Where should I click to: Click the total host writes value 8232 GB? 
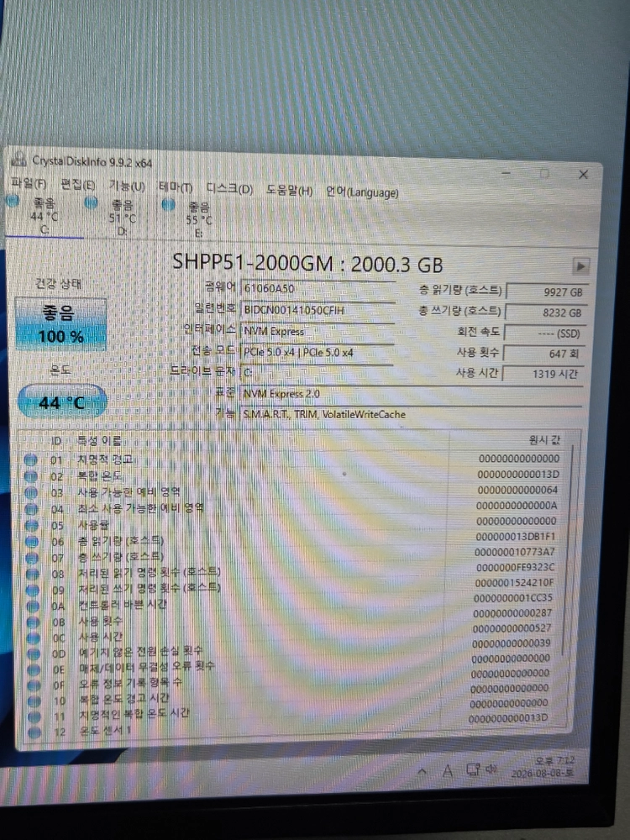546,312
